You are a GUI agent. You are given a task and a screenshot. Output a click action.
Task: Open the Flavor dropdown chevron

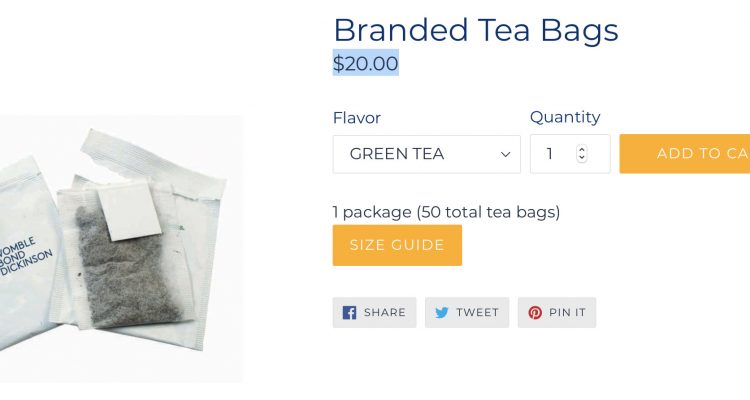click(x=505, y=155)
